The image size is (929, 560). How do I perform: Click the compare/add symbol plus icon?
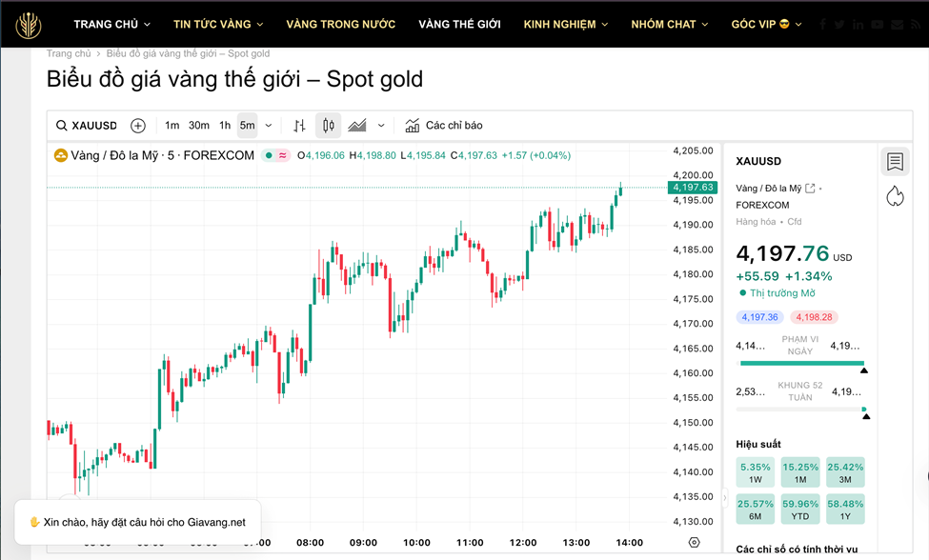point(138,126)
